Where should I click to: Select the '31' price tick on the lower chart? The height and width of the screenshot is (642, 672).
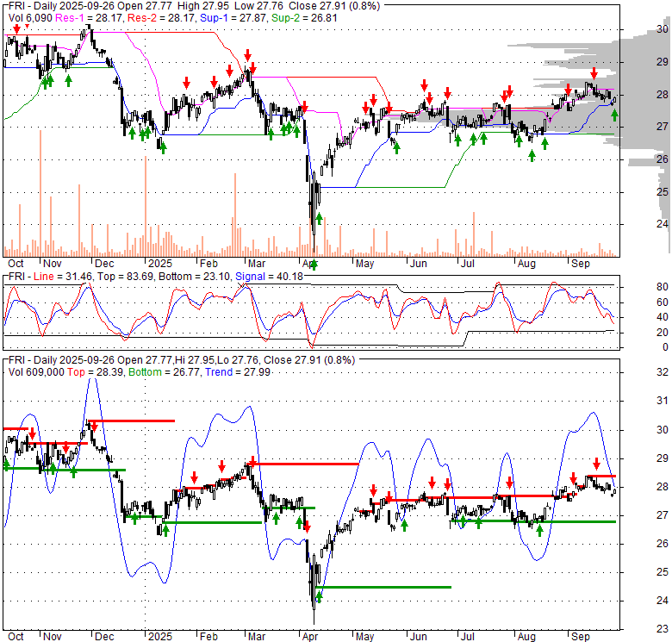pyautogui.click(x=663, y=401)
